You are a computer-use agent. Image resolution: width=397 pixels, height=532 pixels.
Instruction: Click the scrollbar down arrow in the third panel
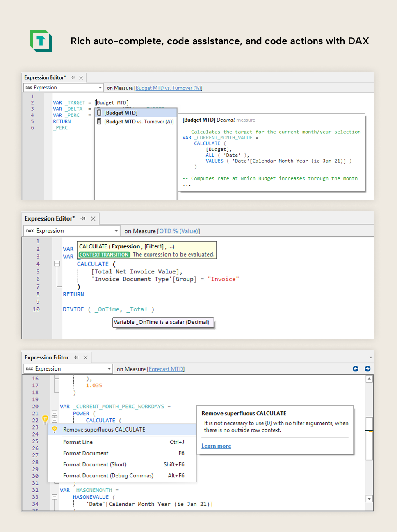click(x=369, y=498)
